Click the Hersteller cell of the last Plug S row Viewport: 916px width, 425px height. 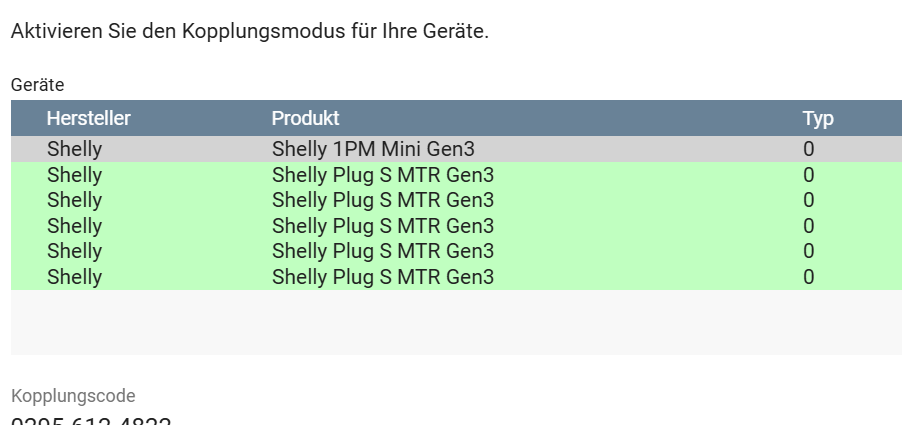[x=74, y=277]
